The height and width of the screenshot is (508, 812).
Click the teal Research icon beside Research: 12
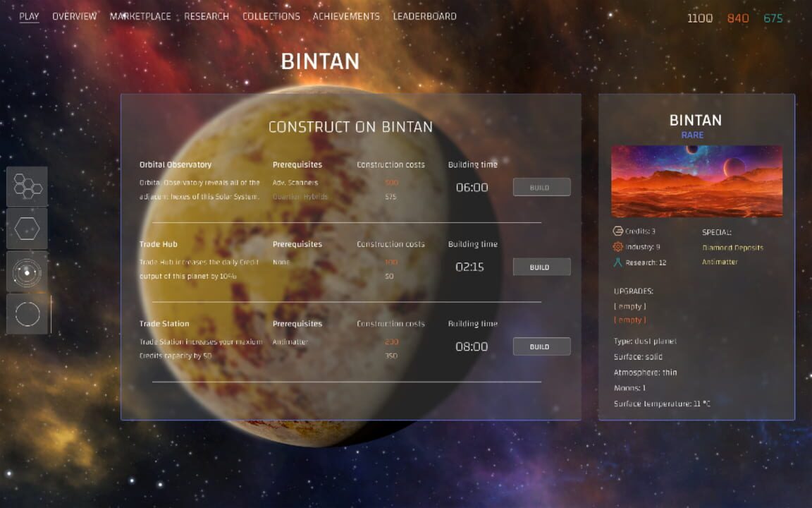coord(618,262)
